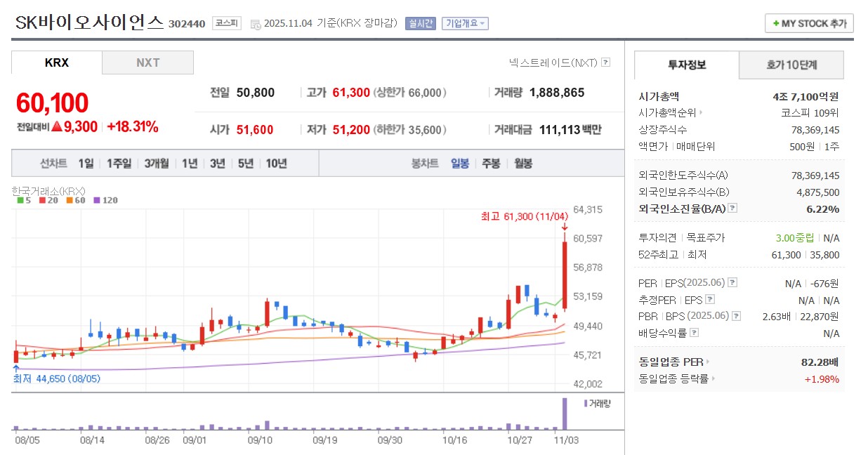Screen dimensions: 868x455
Task: Switch to the 호가 10단계 tab
Action: pos(791,65)
